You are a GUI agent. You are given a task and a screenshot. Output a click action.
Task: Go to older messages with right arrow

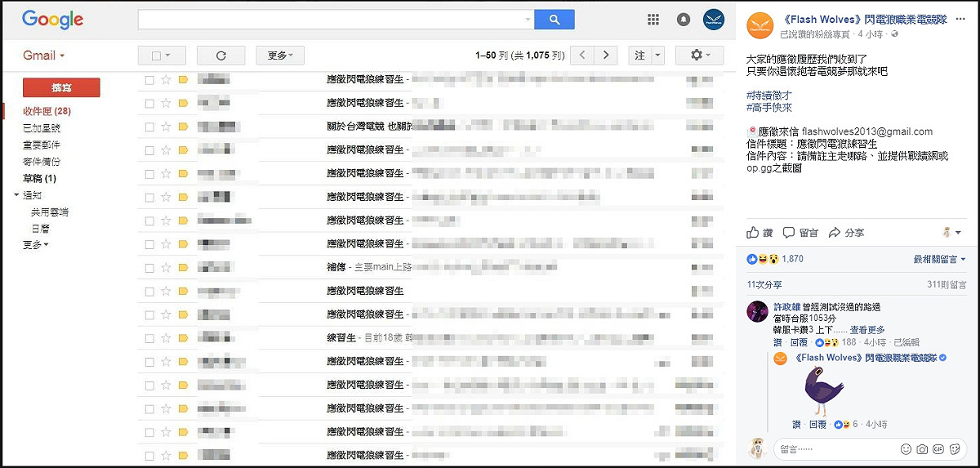pyautogui.click(x=605, y=56)
